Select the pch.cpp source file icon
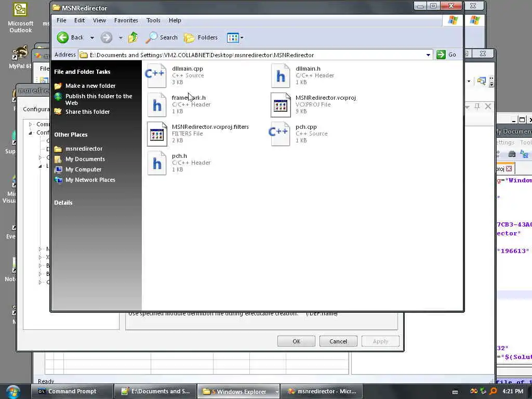The image size is (532, 399). point(279,134)
